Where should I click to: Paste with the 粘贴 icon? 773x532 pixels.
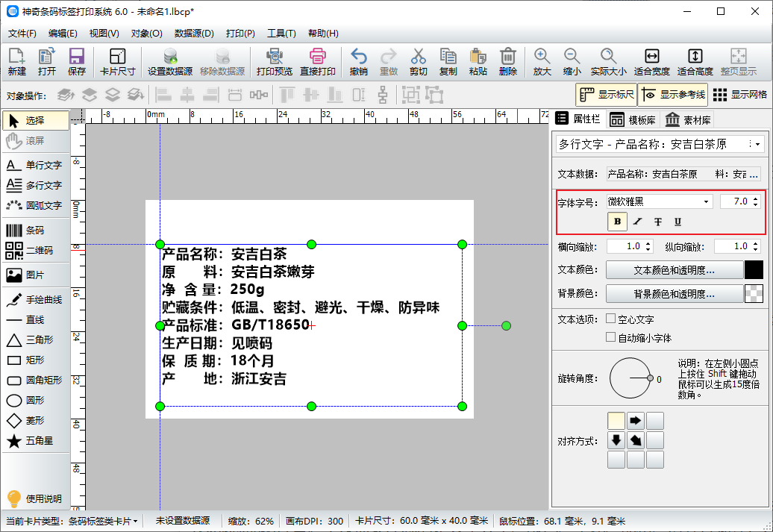478,62
